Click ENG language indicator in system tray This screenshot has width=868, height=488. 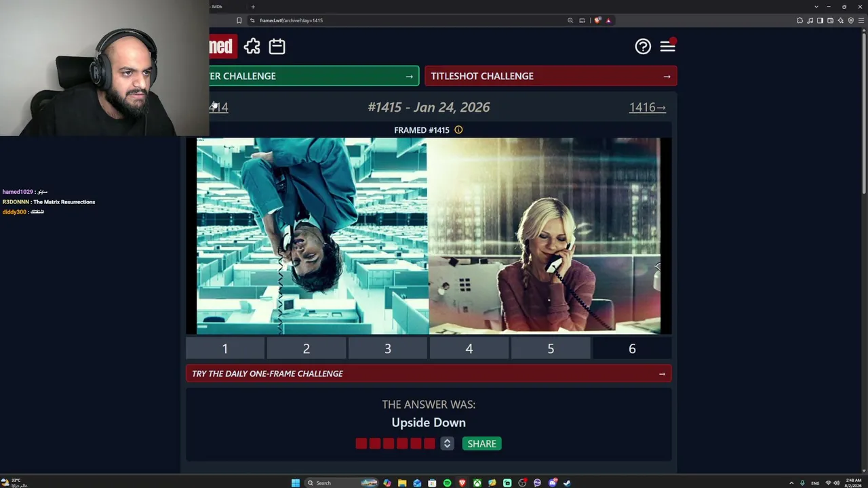(x=815, y=483)
